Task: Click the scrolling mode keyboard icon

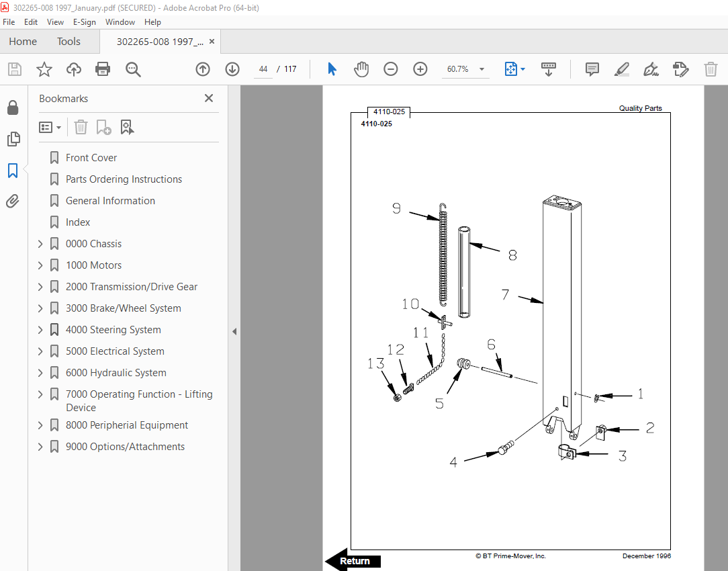Action: pyautogui.click(x=548, y=69)
